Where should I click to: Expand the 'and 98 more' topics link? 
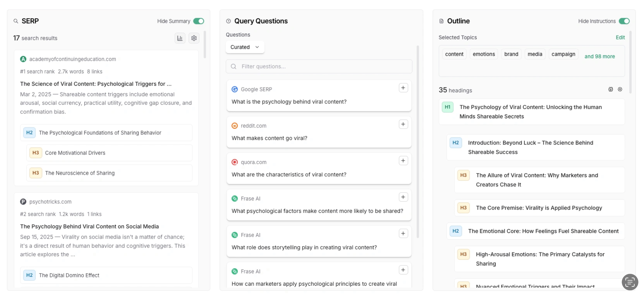pos(600,56)
